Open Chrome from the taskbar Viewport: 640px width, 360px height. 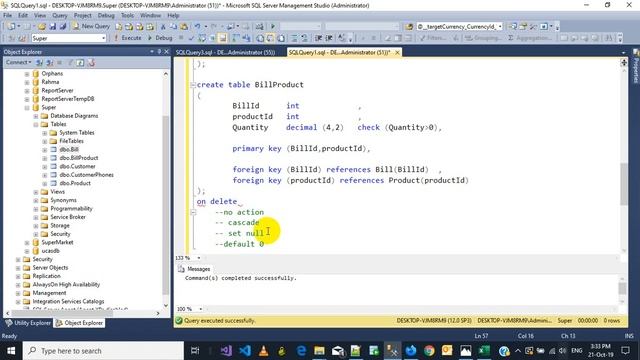click(x=429, y=351)
